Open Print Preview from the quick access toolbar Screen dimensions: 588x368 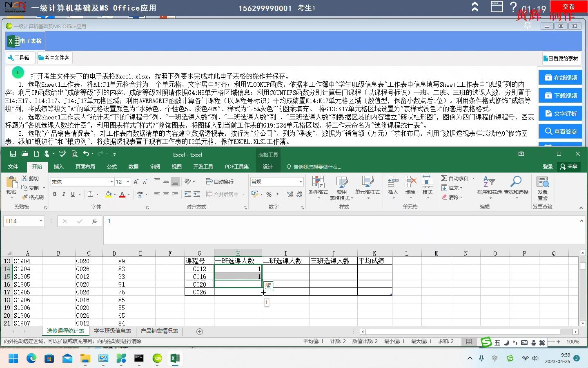pyautogui.click(x=74, y=154)
